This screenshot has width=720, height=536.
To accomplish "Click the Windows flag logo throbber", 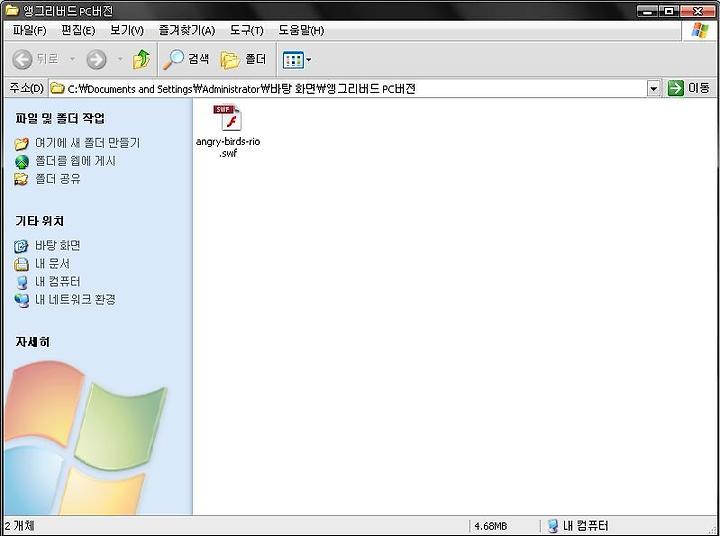I will coord(700,31).
